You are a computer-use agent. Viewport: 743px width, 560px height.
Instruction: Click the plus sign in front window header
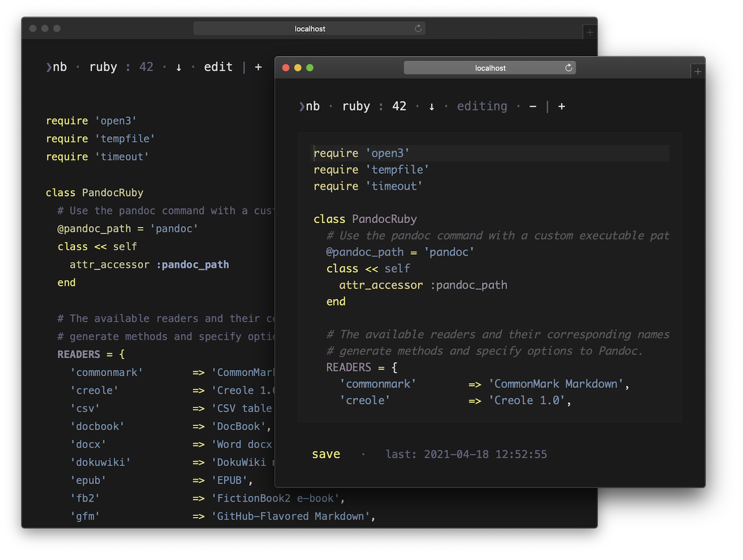click(x=561, y=106)
